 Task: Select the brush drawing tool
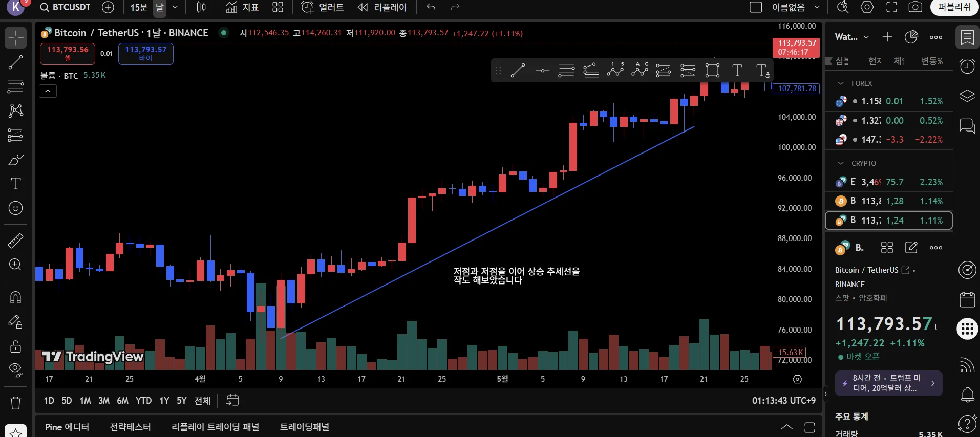(16, 160)
